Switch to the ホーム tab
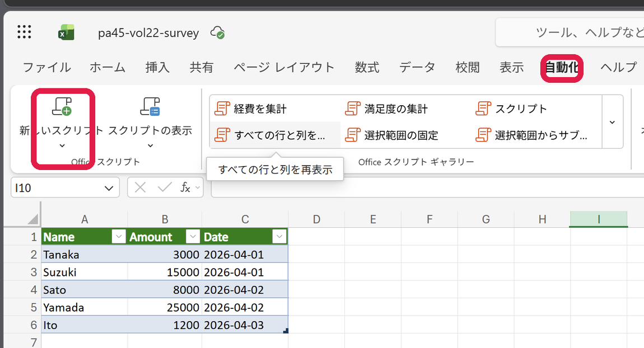Screen dimensions: 644x348 (x=108, y=67)
